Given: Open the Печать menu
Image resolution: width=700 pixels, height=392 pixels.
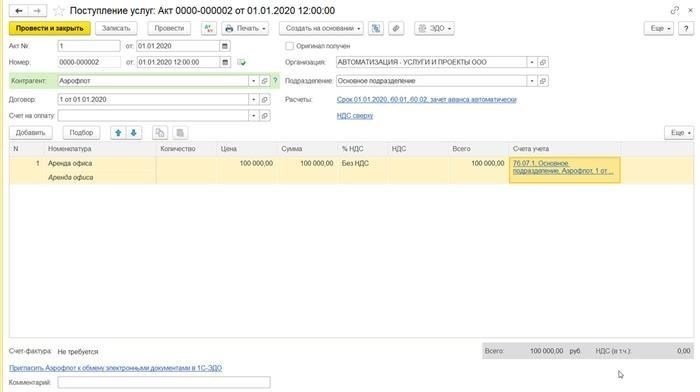Looking at the screenshot, I should coord(245,28).
